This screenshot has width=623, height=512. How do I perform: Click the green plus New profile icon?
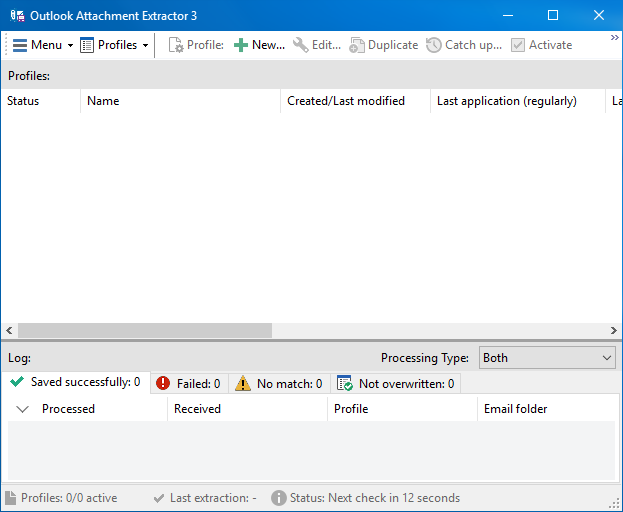coord(240,45)
